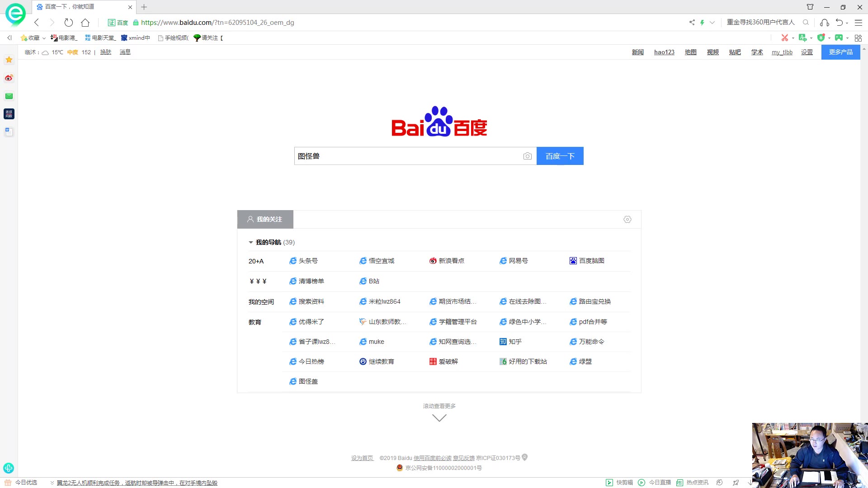Screen dimensions: 868x488
Task: Open the hamburger main menu
Action: [859, 22]
